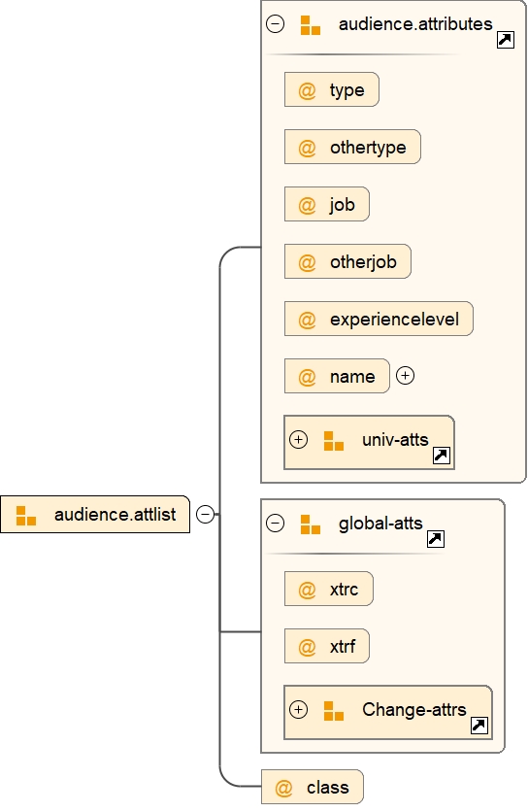Click the @ icon of xtrf attribute
528x812 pixels.
tap(307, 647)
